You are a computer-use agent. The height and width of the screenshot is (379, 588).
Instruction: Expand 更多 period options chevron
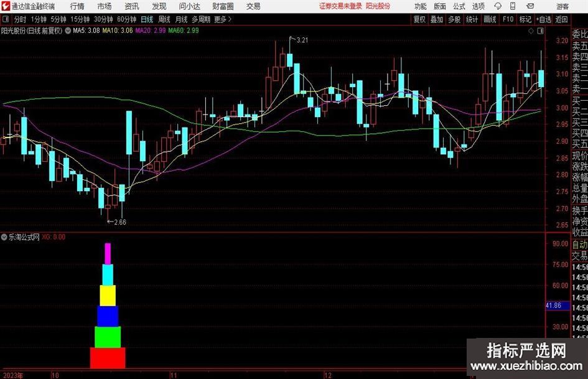(230, 19)
